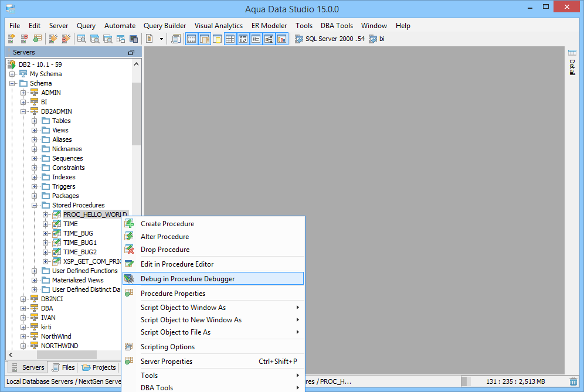This screenshot has height=392, width=584.
Task: Open Script Object to Window As submenu
Action: coord(213,308)
